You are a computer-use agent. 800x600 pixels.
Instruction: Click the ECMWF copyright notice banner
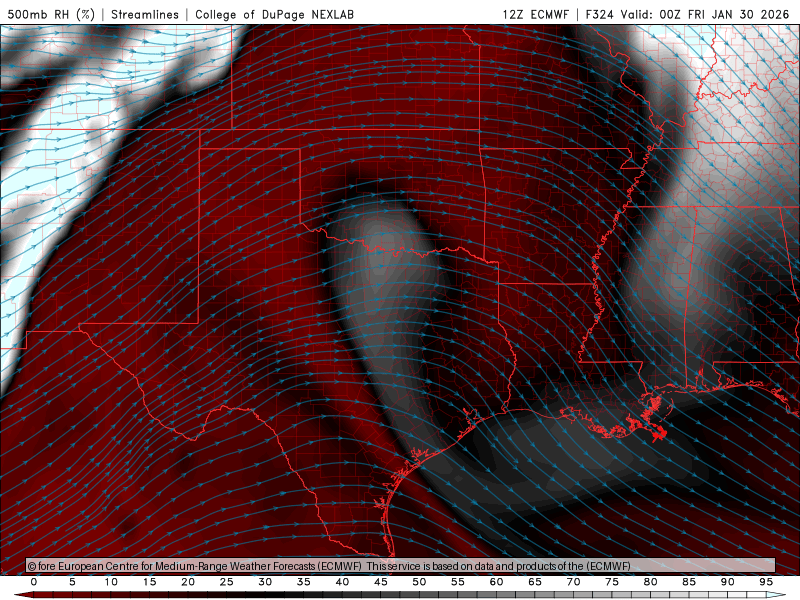coord(401,566)
